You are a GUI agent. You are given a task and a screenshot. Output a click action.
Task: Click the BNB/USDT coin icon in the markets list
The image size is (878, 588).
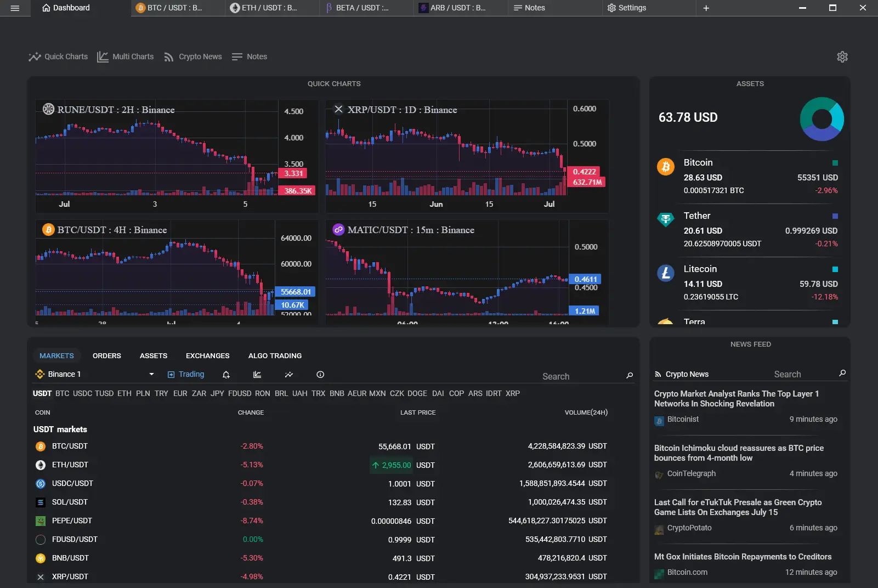pyautogui.click(x=41, y=558)
